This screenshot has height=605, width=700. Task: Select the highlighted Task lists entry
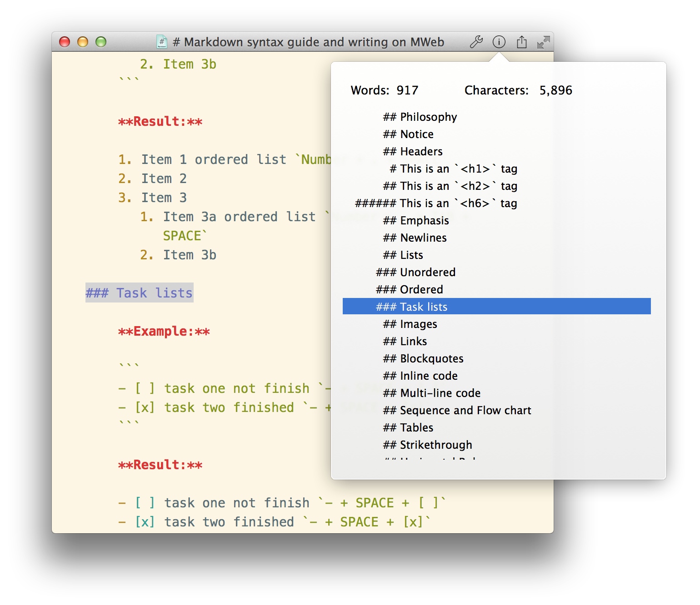point(497,307)
